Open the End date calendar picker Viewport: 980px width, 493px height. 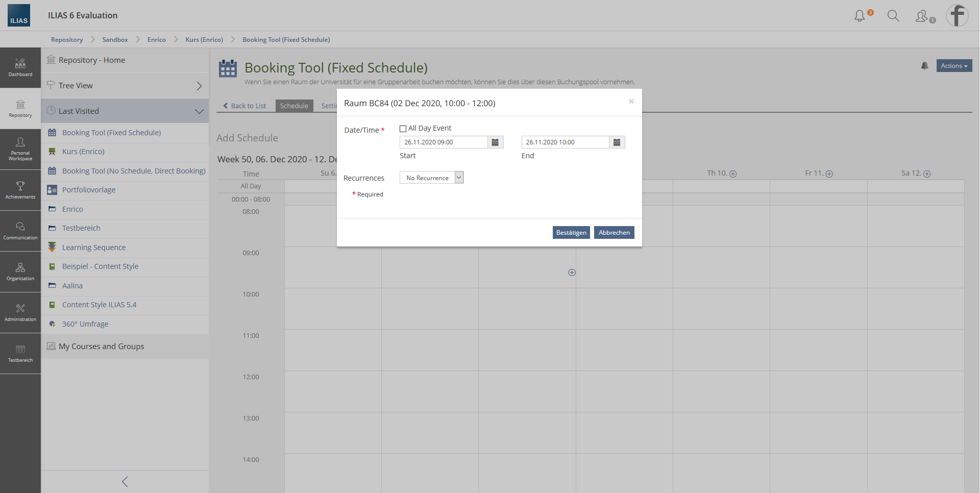pos(617,142)
